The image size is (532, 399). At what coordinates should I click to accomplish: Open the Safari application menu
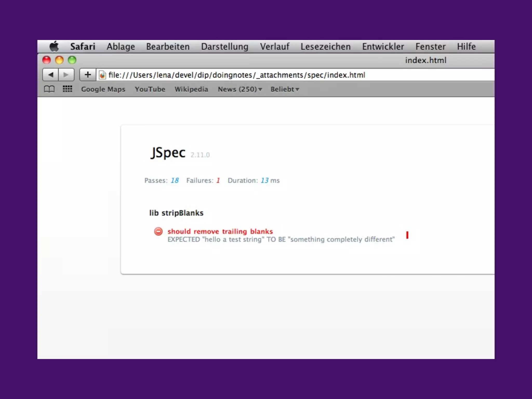tap(83, 46)
